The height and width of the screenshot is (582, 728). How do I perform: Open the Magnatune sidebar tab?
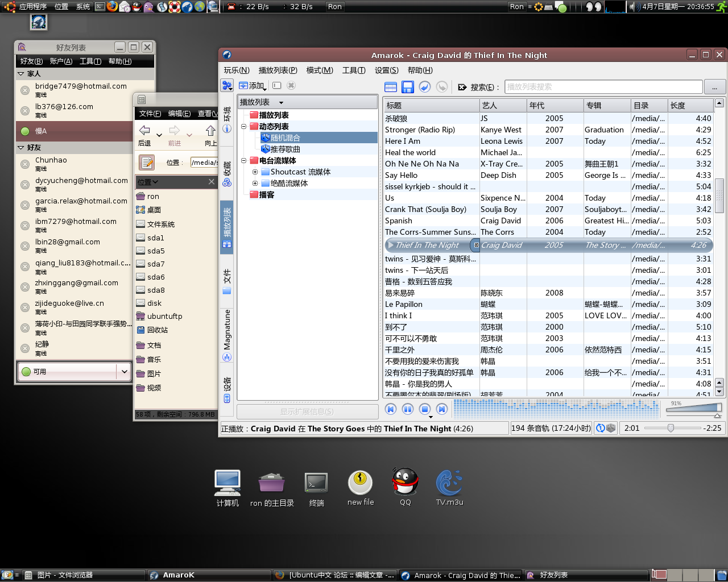point(227,335)
